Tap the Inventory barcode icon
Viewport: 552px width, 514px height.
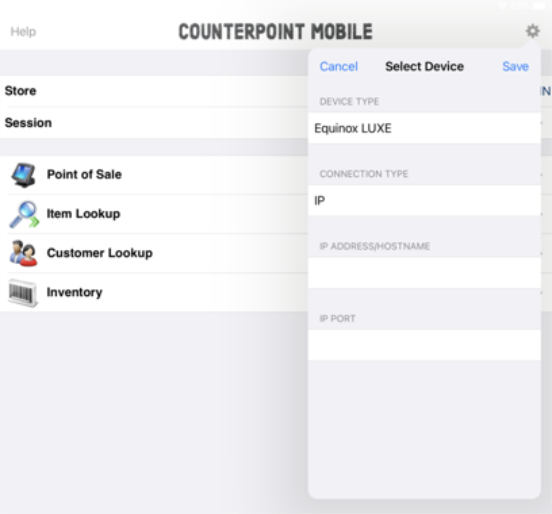coord(23,293)
